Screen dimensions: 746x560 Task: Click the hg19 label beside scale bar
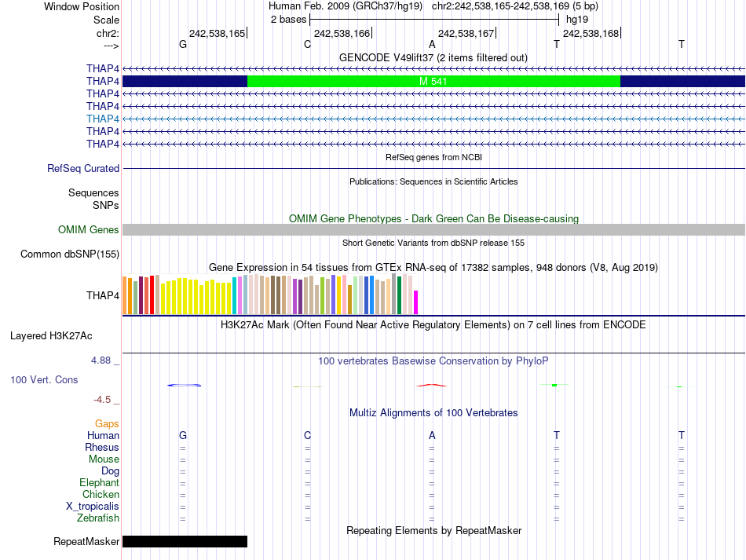[577, 20]
